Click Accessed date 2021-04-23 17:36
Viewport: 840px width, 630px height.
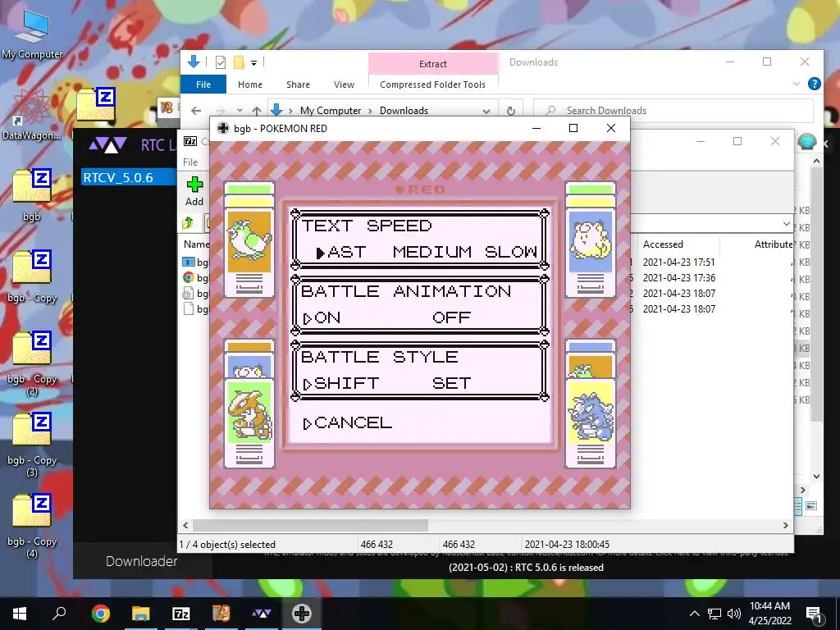point(678,277)
